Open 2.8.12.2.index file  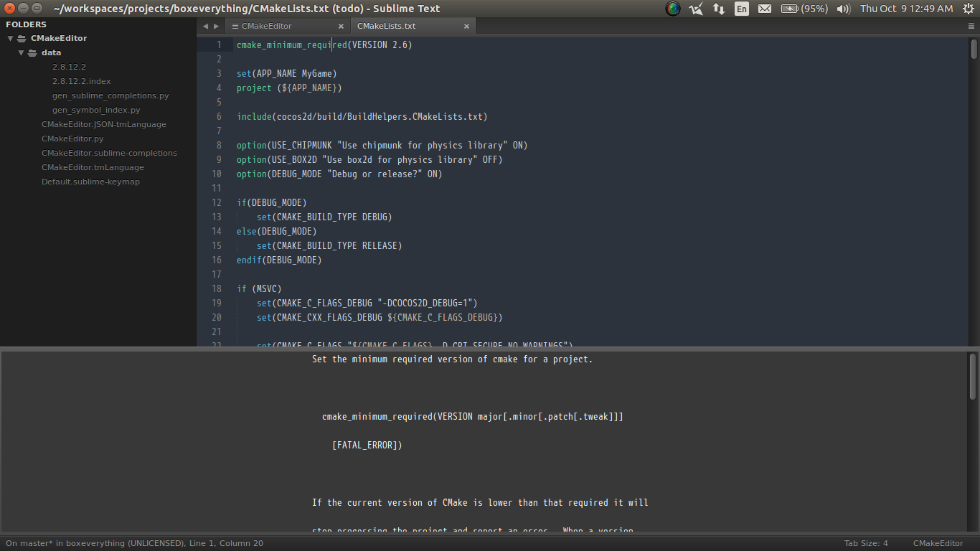click(x=81, y=81)
